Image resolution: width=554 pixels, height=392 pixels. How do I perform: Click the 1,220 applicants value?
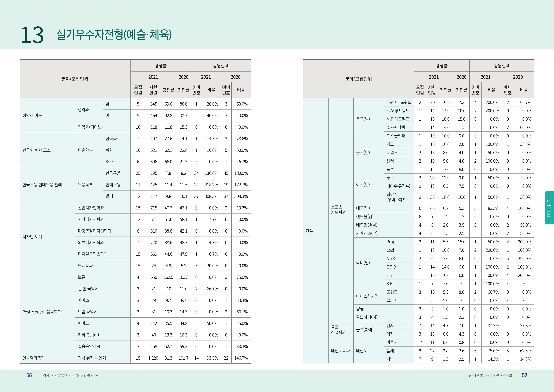153,358
